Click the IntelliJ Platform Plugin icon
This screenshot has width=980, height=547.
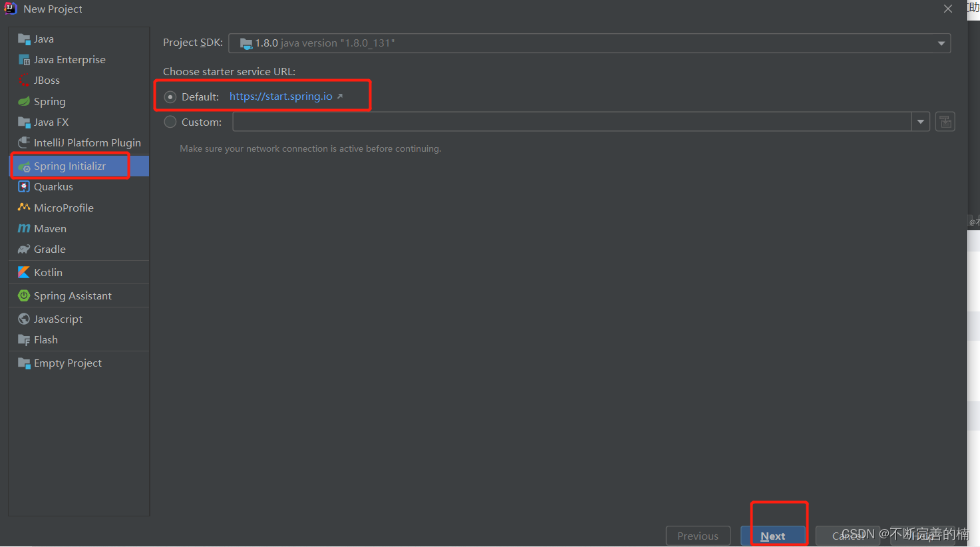(x=24, y=143)
